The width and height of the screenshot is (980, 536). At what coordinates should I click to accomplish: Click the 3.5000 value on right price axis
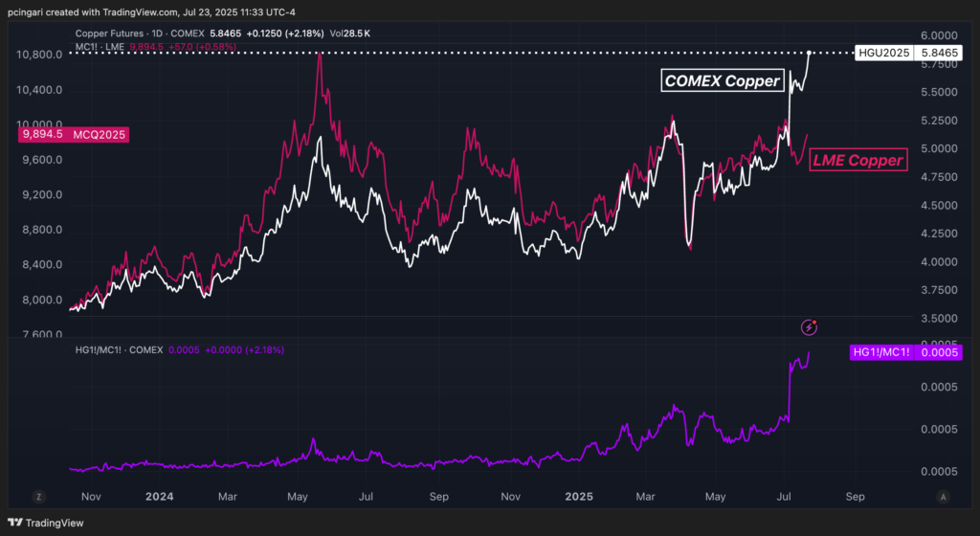pyautogui.click(x=940, y=319)
